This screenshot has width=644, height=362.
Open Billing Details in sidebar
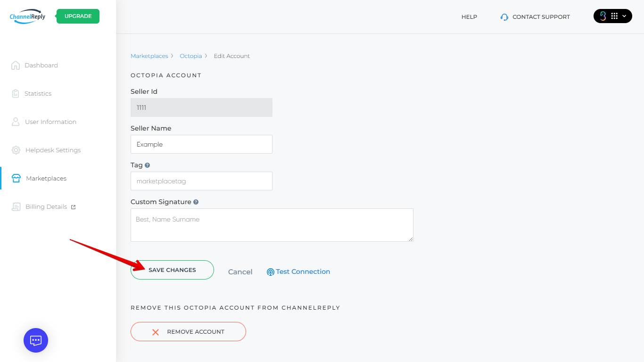click(46, 206)
